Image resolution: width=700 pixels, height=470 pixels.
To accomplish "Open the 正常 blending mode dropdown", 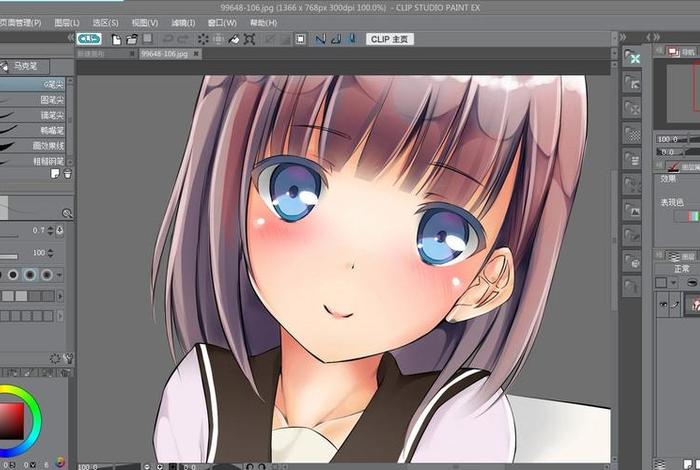I will 678,269.
